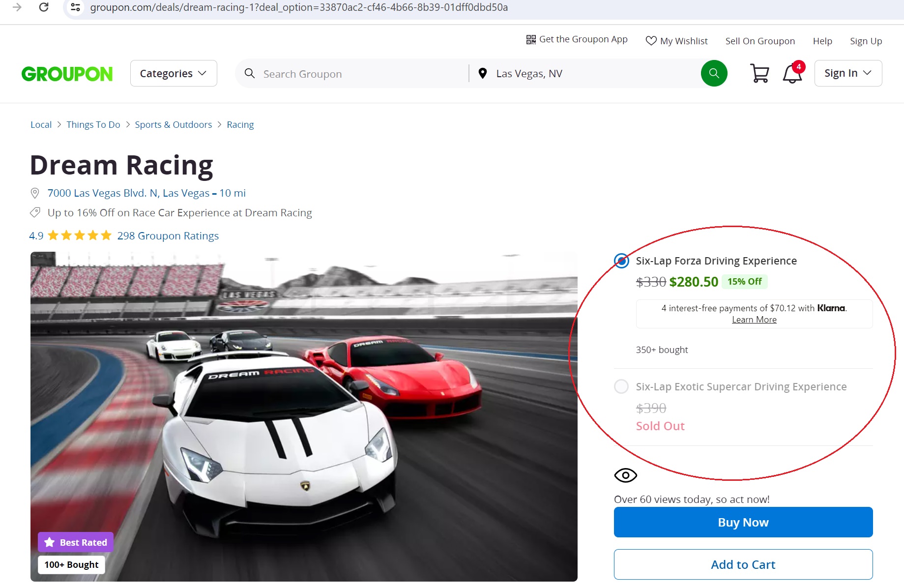Open the 7000 Las Vegas Blvd address link
The height and width of the screenshot is (588, 904).
pyautogui.click(x=146, y=193)
